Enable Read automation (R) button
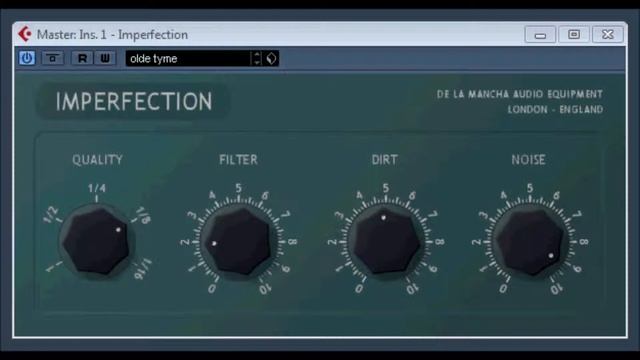 pos(82,58)
